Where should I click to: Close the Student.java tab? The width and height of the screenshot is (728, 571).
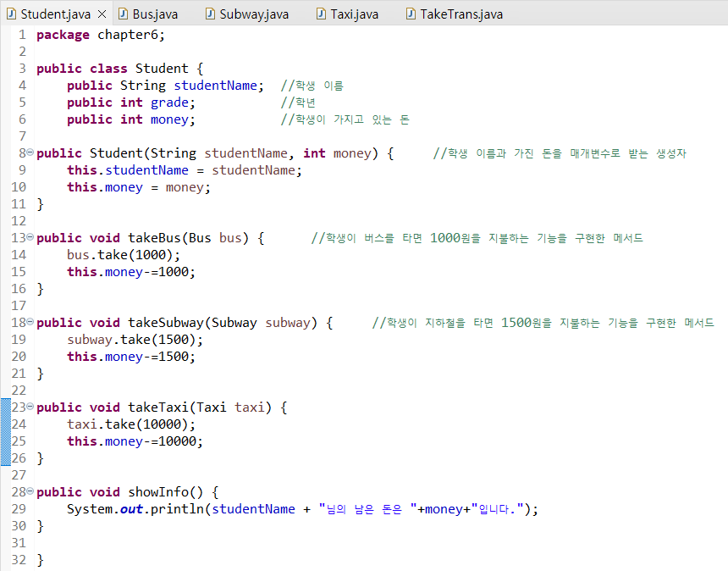click(x=102, y=14)
